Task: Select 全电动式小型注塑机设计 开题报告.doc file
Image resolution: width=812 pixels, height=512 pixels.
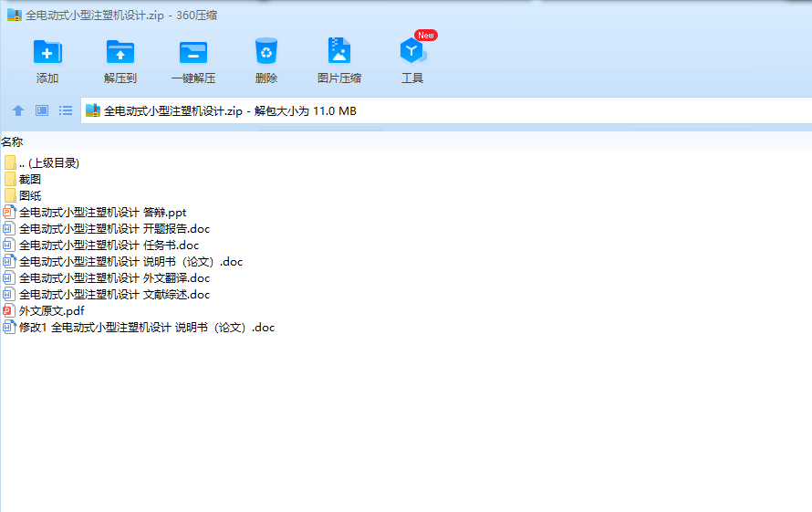Action: click(114, 228)
